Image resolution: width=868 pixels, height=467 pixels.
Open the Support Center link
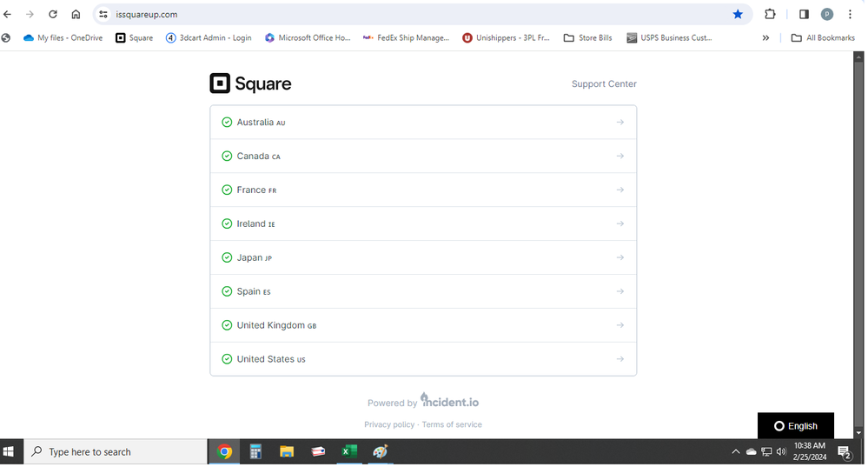click(x=604, y=84)
